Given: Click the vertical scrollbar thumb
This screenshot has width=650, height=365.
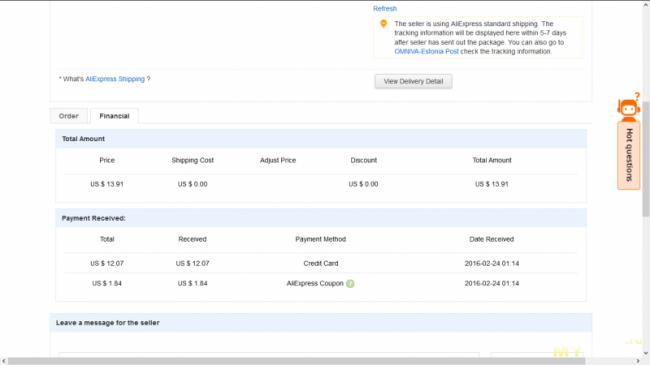Looking at the screenshot, I should 646,160.
